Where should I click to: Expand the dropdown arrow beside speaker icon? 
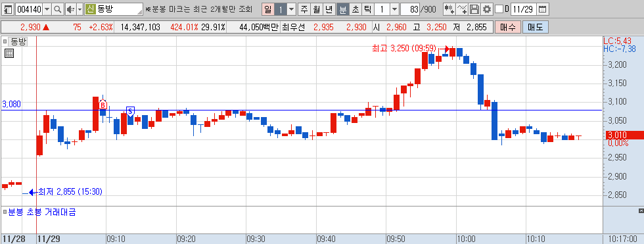[x=80, y=9]
